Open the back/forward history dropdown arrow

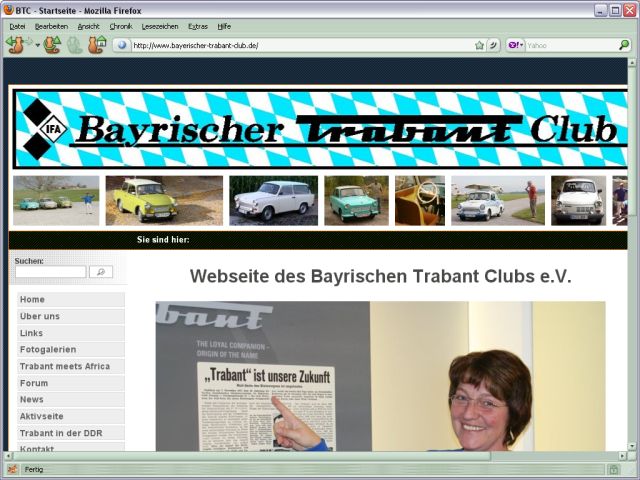38,45
